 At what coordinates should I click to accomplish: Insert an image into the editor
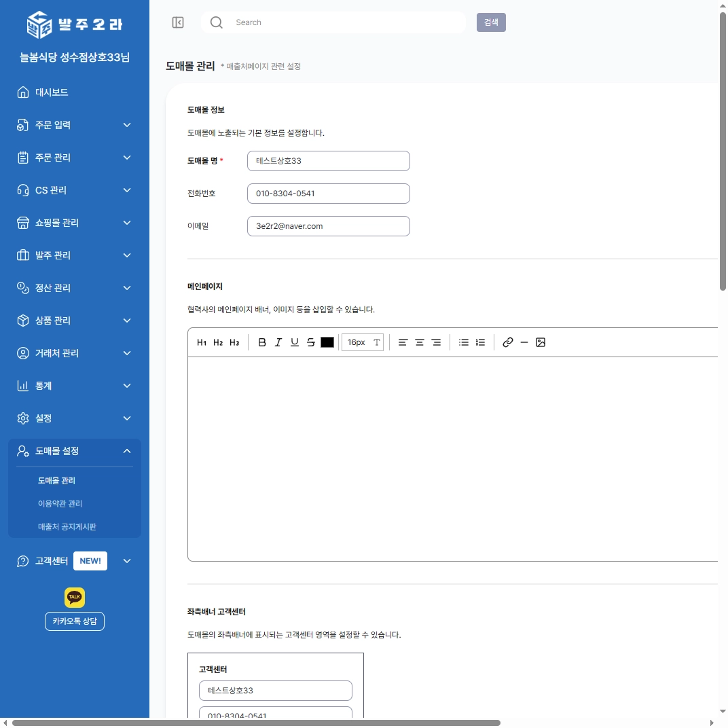[x=541, y=342]
